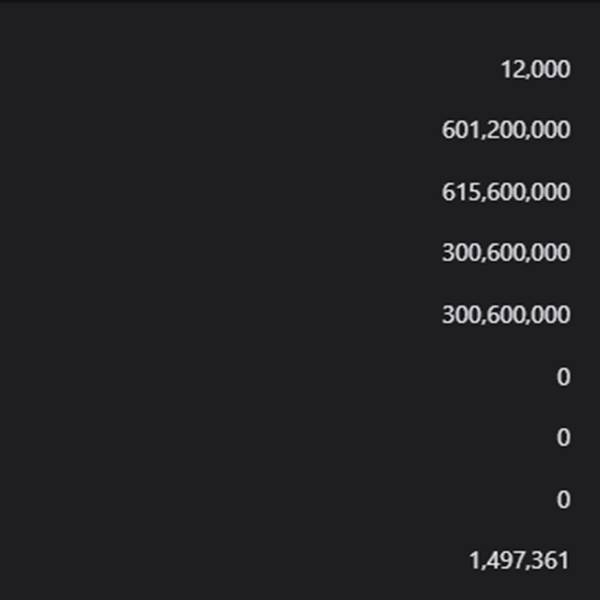Highlight the row showing 601,200,000
This screenshot has width=600, height=600.
300,130
